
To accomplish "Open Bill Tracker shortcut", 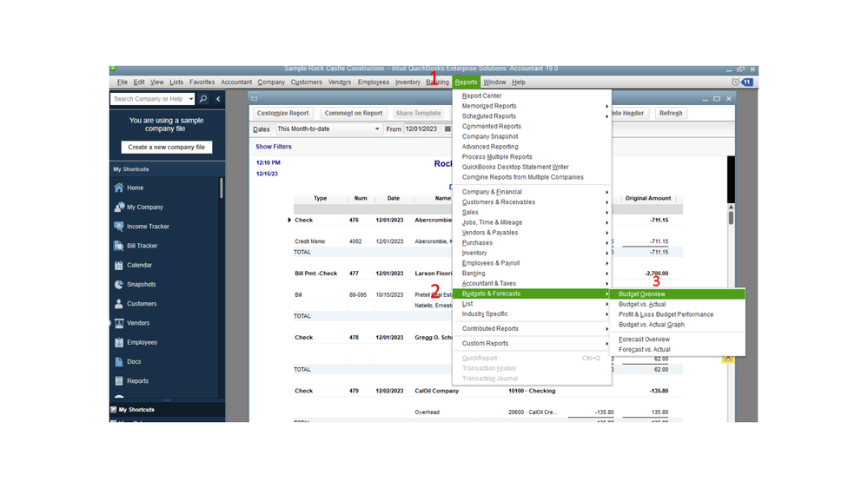I will (x=142, y=246).
